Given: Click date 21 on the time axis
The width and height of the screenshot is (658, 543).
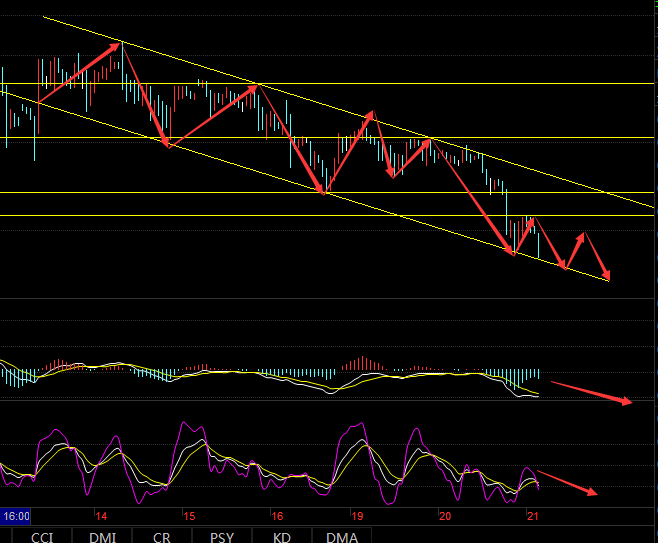Looking at the screenshot, I should [x=533, y=516].
